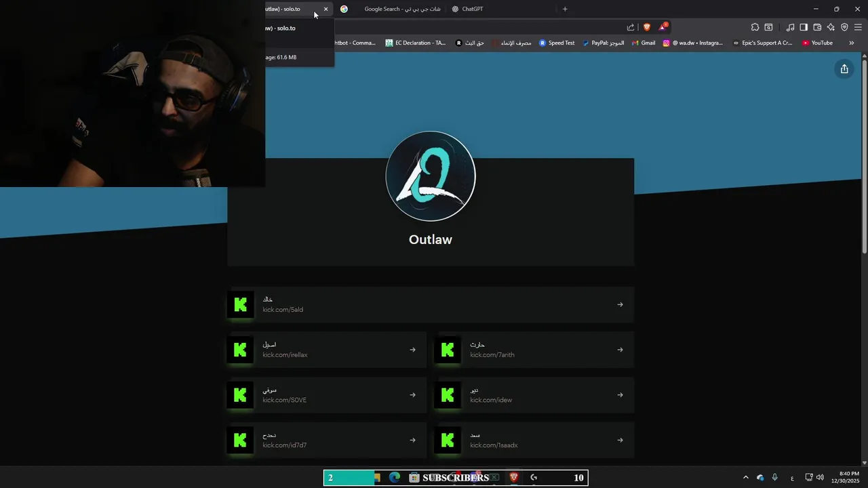This screenshot has height=488, width=868.
Task: Click arrow on the kick.com/7arith row
Action: click(620, 350)
